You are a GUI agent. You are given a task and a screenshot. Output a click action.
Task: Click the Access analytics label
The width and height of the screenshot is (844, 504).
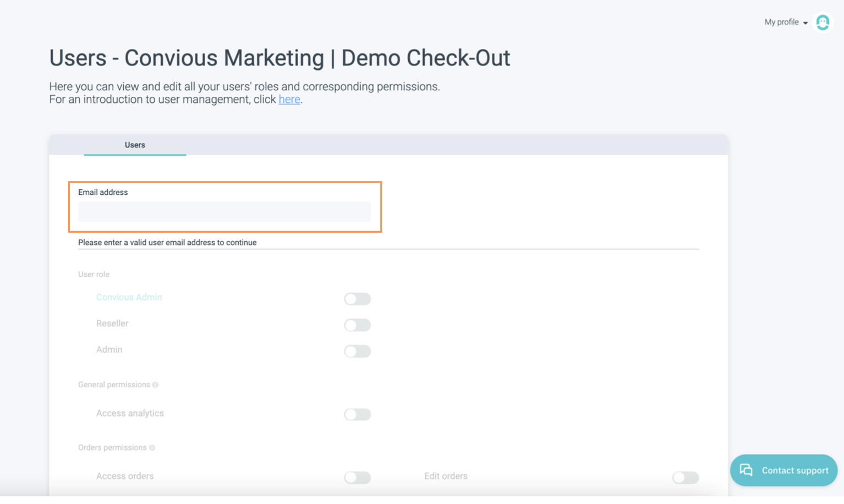click(130, 413)
